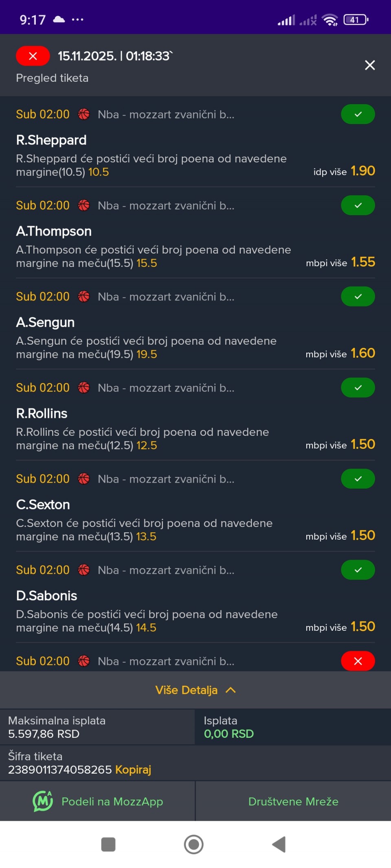Tap the MozzApp logo icon

[43, 801]
